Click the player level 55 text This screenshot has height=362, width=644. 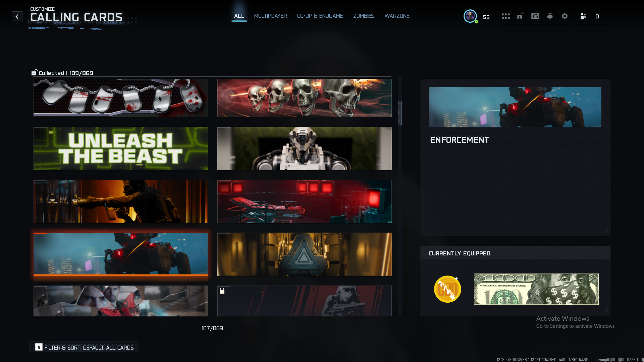click(x=486, y=17)
